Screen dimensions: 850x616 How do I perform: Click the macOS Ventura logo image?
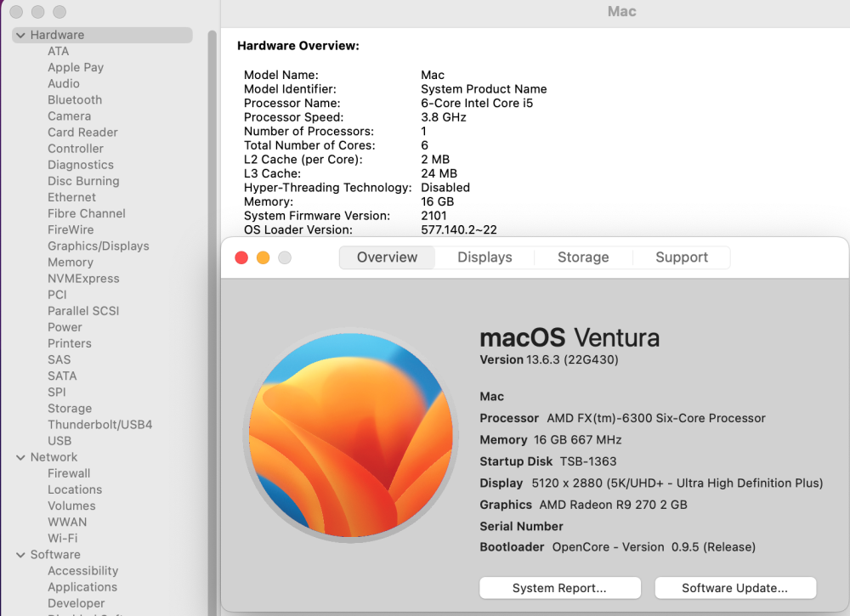coord(351,435)
